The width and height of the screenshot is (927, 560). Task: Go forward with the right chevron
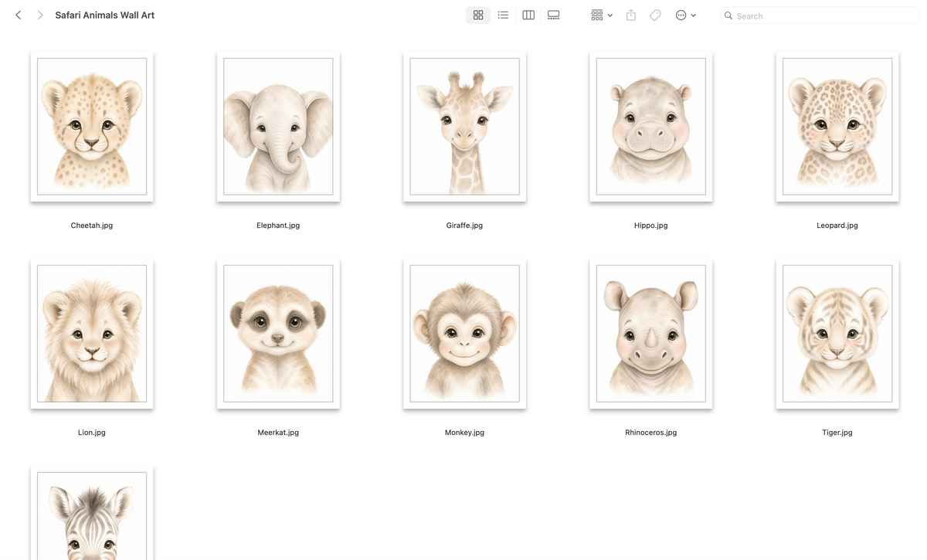[40, 15]
